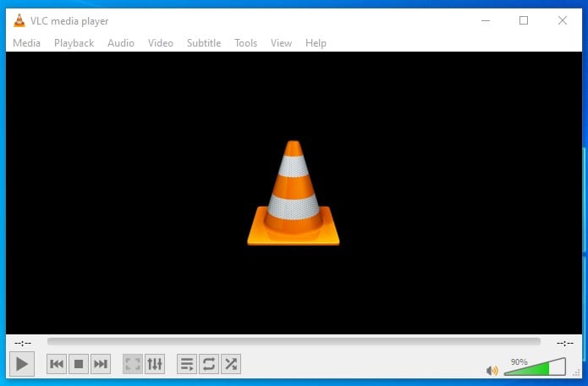This screenshot has width=588, height=386.
Task: Open the View menu
Action: [281, 43]
